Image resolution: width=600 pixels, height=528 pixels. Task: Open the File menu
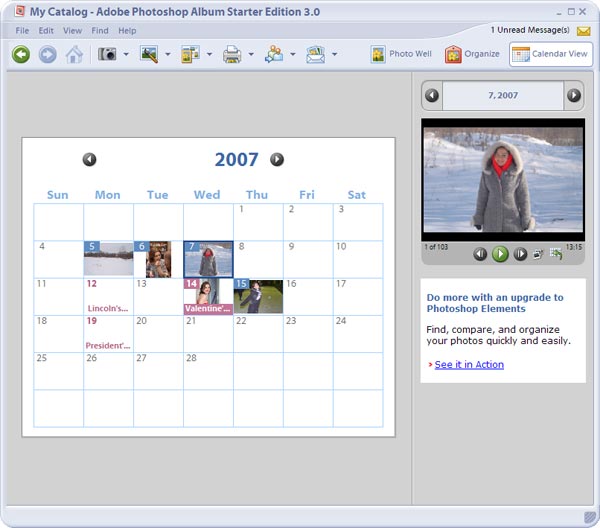[22, 31]
